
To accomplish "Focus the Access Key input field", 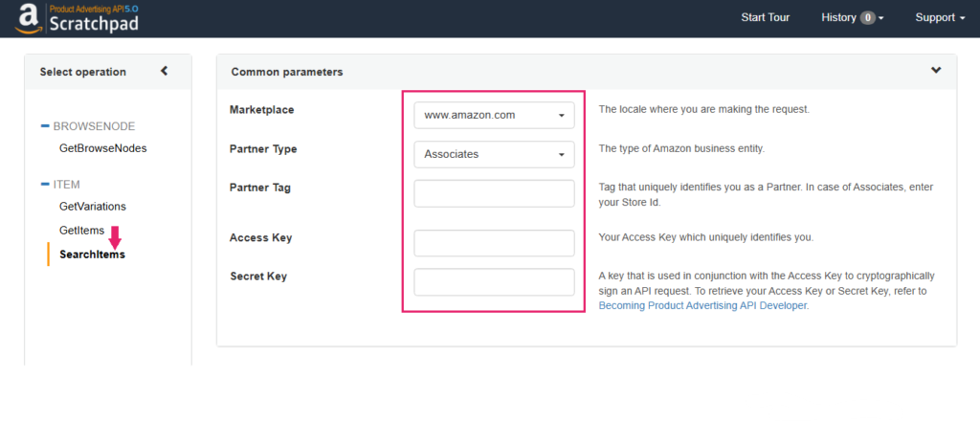I will 495,243.
